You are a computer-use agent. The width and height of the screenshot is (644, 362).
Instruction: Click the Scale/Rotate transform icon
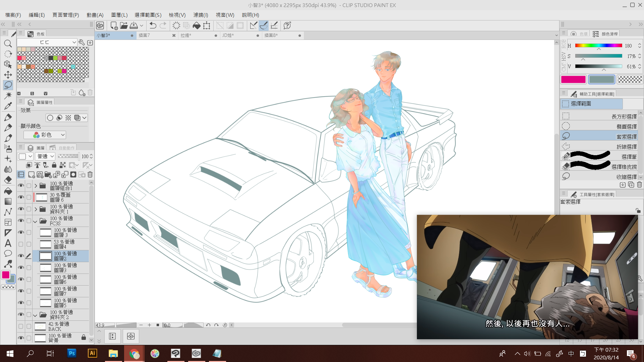click(x=207, y=25)
